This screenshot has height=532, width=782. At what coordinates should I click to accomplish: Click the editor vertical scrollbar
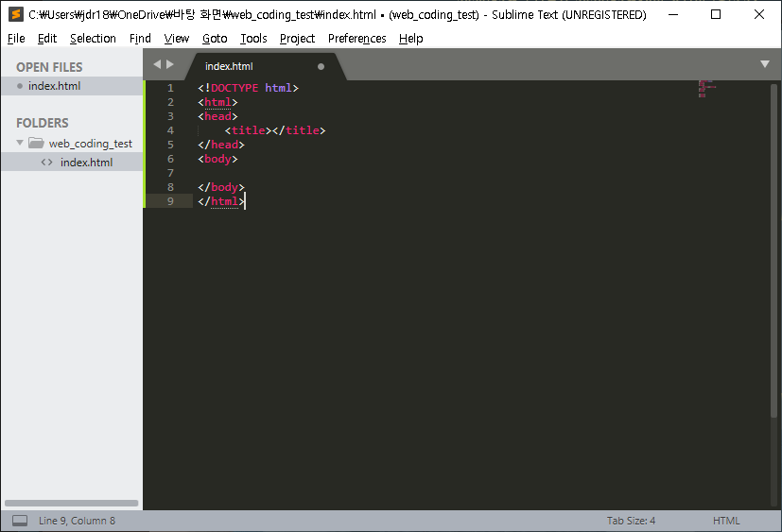774,250
